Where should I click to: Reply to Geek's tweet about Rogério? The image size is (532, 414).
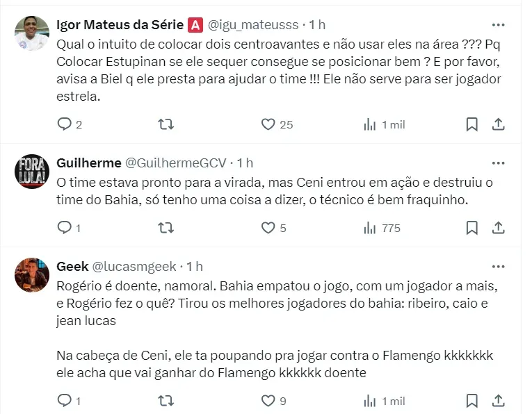pyautogui.click(x=65, y=400)
